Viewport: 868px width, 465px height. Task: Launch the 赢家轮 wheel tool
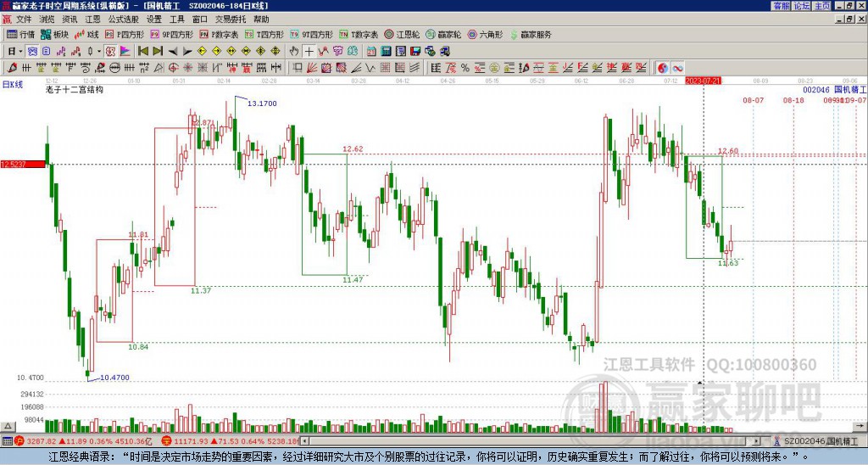(443, 34)
